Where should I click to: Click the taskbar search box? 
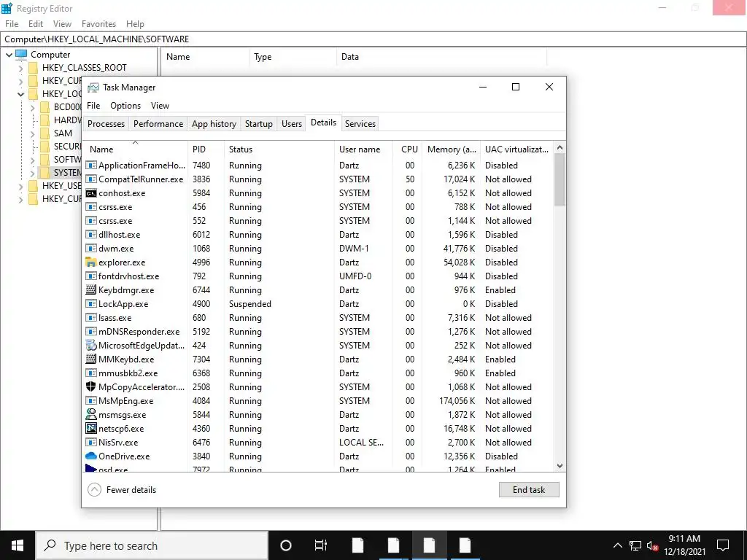coord(152,545)
